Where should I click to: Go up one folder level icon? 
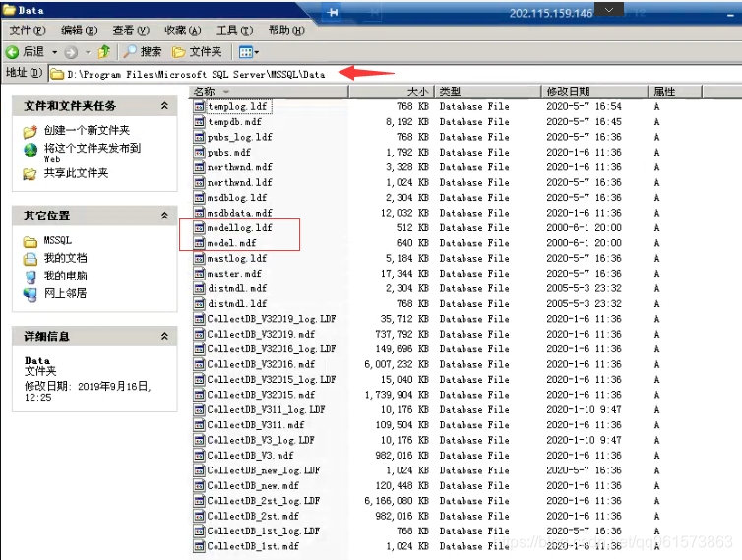[x=104, y=51]
